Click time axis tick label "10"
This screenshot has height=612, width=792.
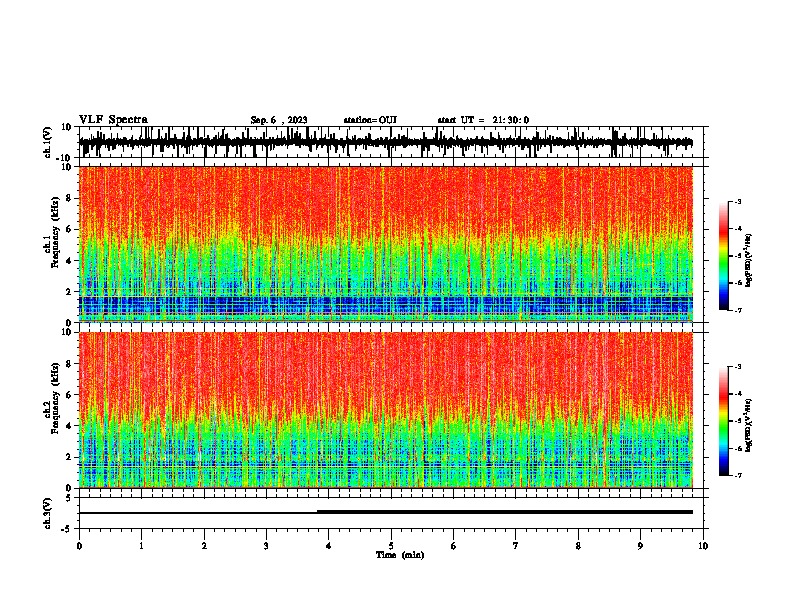click(703, 546)
